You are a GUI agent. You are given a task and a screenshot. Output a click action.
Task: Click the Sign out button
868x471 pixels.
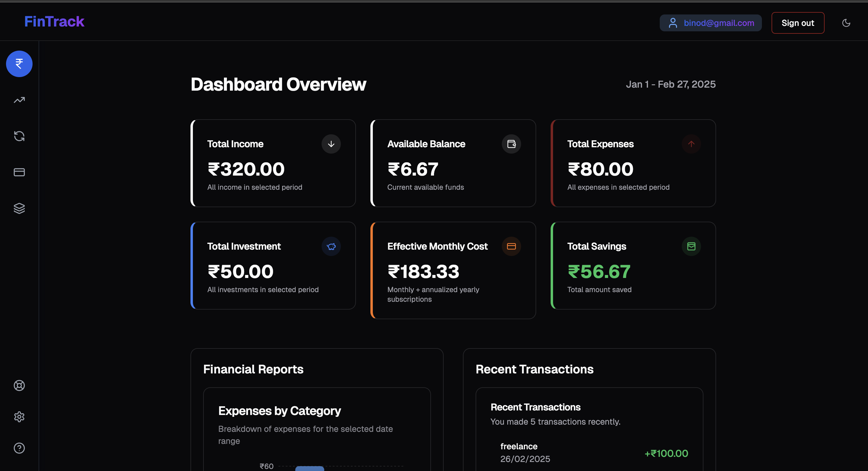[x=797, y=23]
